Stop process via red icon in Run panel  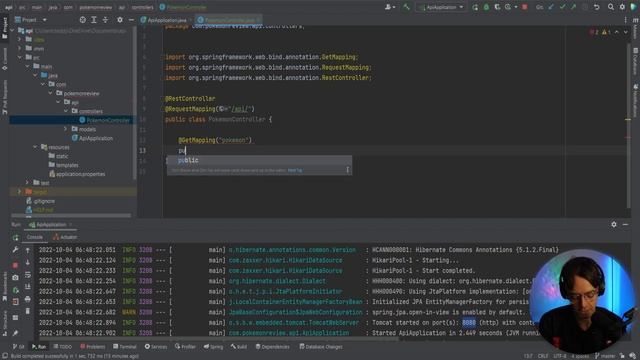click(x=16, y=266)
